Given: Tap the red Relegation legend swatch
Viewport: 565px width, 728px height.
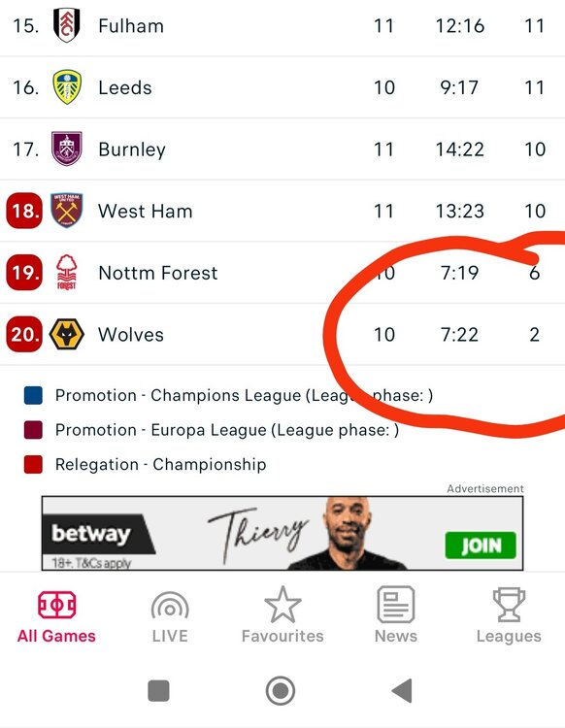Looking at the screenshot, I should [x=33, y=464].
